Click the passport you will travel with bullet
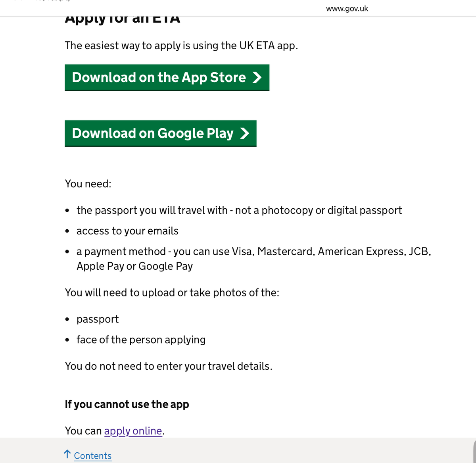The width and height of the screenshot is (476, 463). pyautogui.click(x=239, y=210)
